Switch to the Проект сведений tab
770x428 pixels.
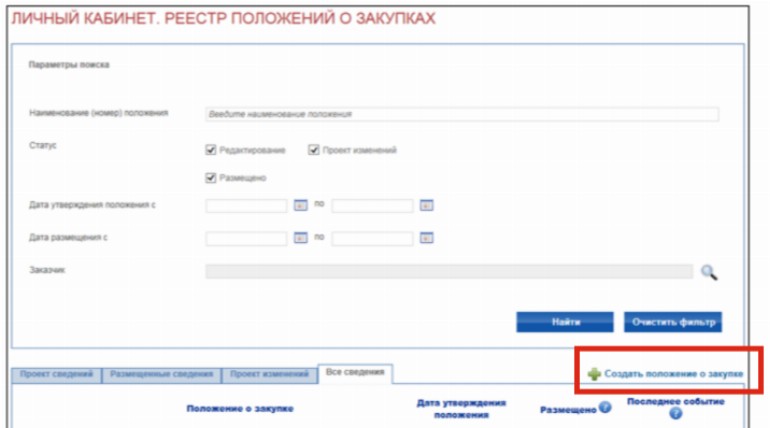tap(56, 374)
